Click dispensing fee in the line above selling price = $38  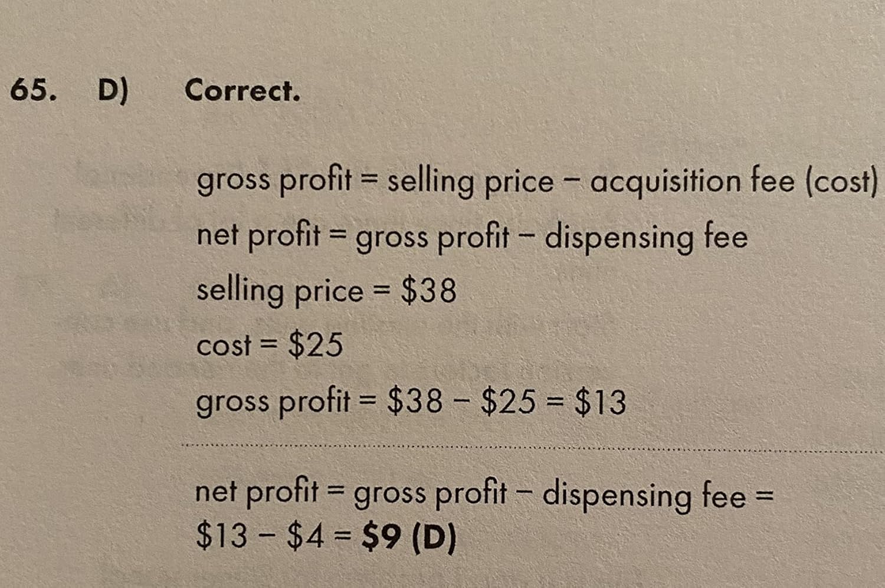pyautogui.click(x=645, y=237)
